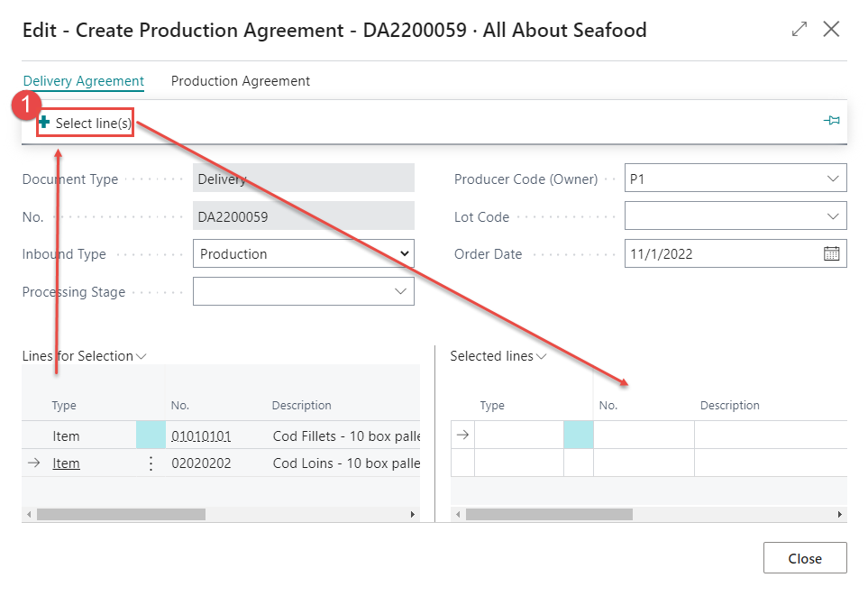868x596 pixels.
Task: Click the Lines for Selection horizontal scrollbar
Action: (x=221, y=515)
